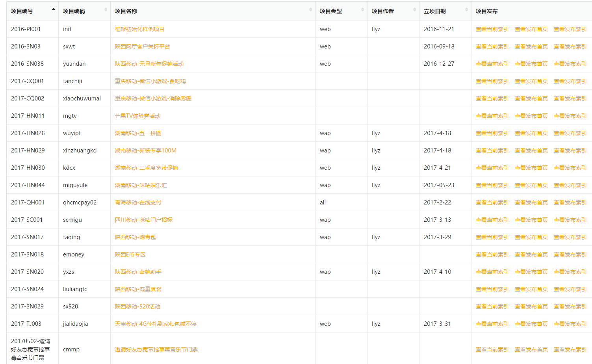The height and width of the screenshot is (364, 592).
Task: Click 查看发布索引 for the taqing row
Action: pyautogui.click(x=570, y=237)
